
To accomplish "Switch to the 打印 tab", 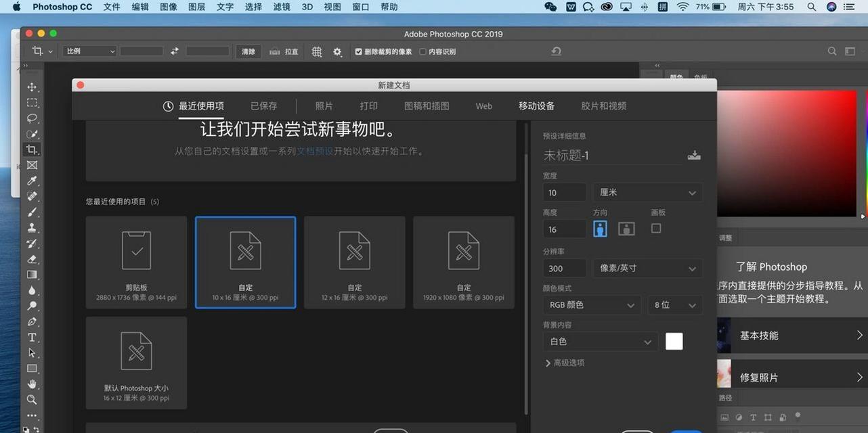I will [369, 106].
